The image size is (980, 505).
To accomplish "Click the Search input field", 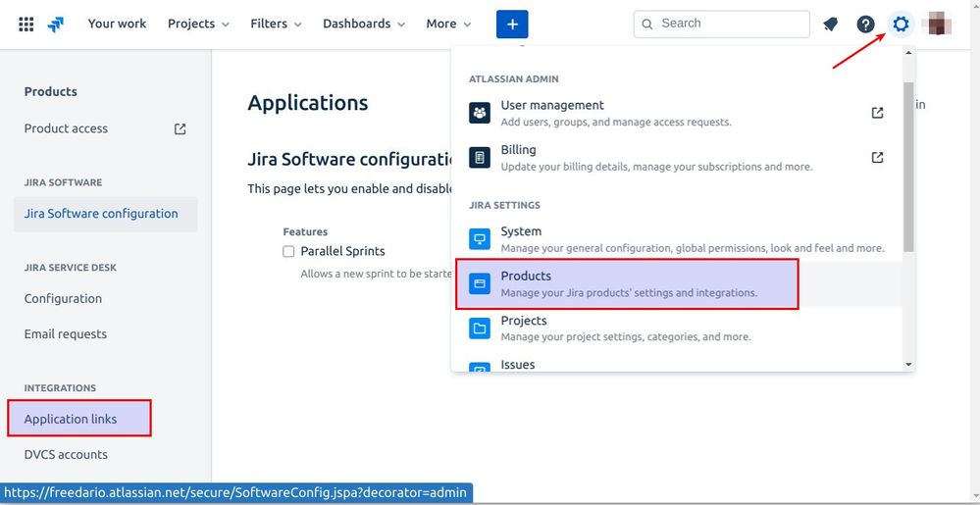I will coord(721,24).
